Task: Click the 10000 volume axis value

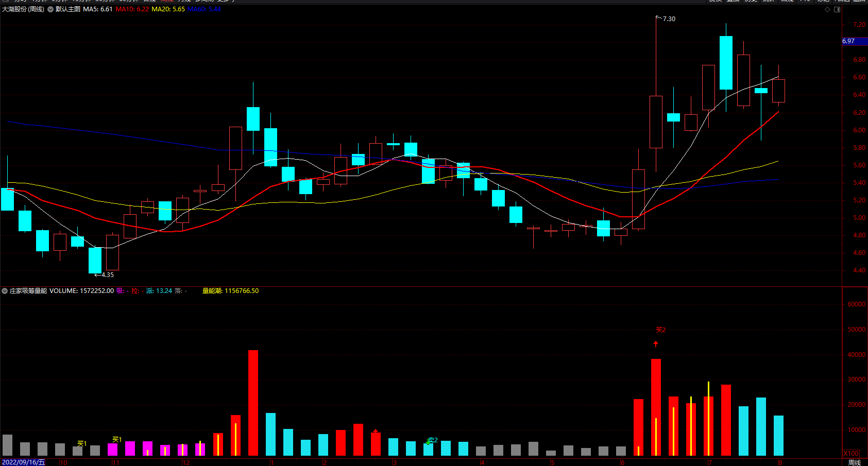Action: pos(856,430)
